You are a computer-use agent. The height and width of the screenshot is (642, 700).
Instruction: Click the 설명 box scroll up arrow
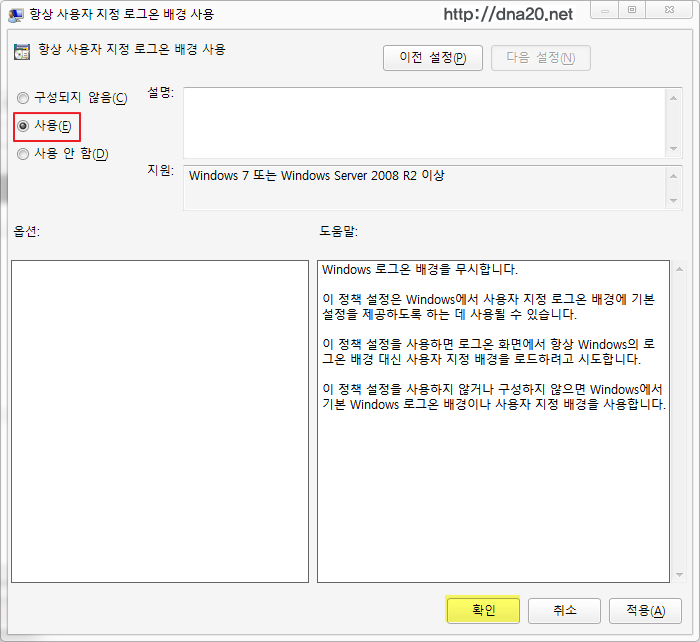coord(673,98)
